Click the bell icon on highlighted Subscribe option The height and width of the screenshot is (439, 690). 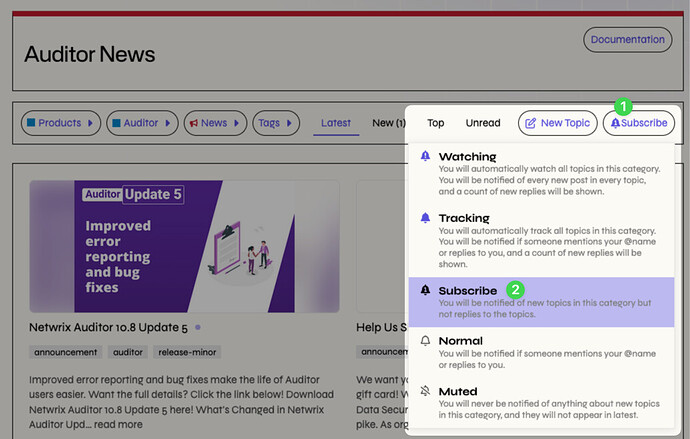click(x=425, y=290)
